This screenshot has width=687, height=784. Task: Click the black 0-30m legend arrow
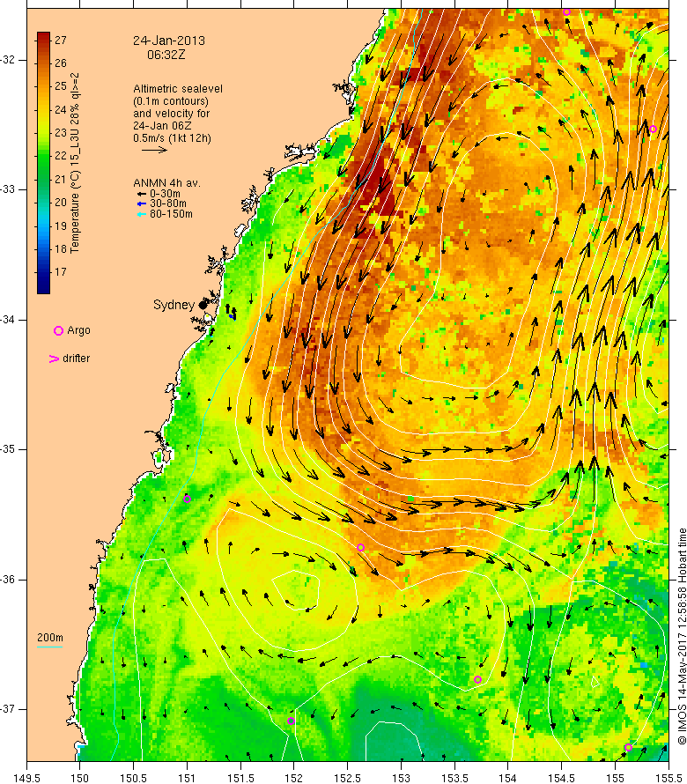(142, 194)
